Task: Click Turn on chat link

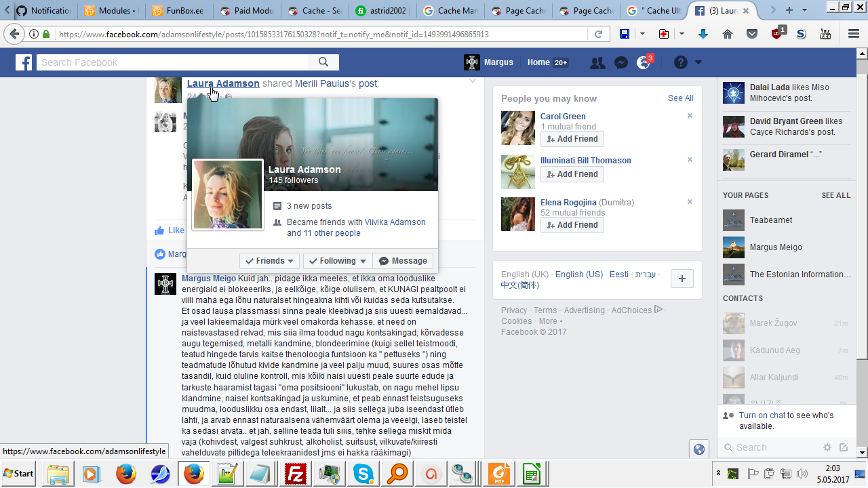Action: (762, 415)
